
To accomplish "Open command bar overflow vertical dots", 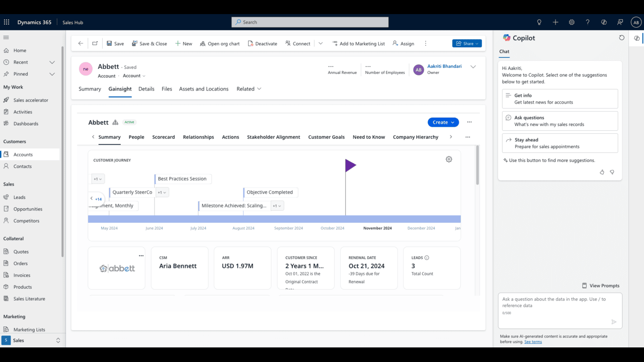I will pyautogui.click(x=426, y=43).
